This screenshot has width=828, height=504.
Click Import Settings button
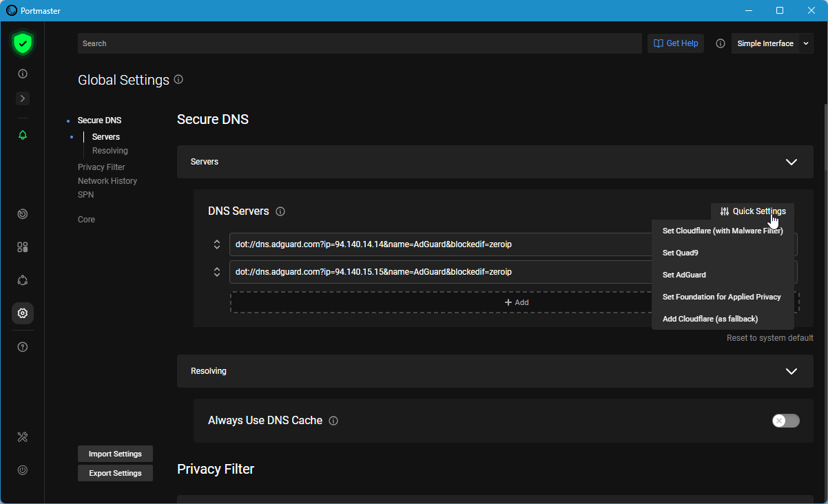(x=115, y=454)
